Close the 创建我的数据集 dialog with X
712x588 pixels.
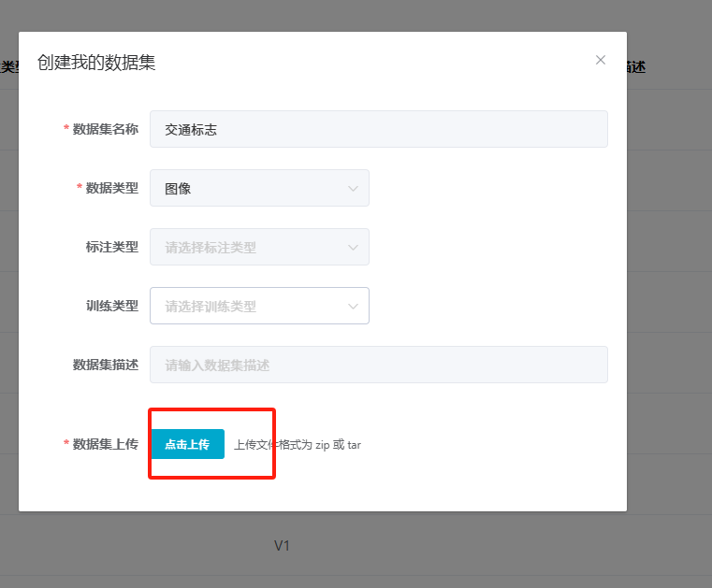click(601, 60)
